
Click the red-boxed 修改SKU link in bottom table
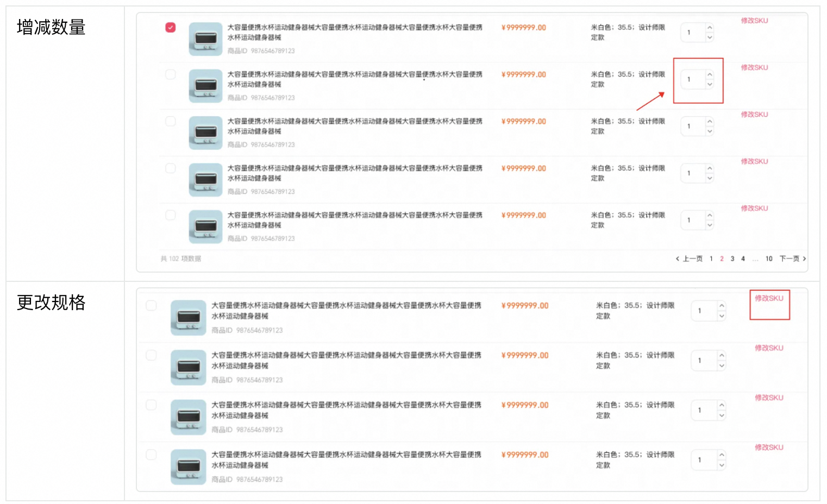[769, 298]
